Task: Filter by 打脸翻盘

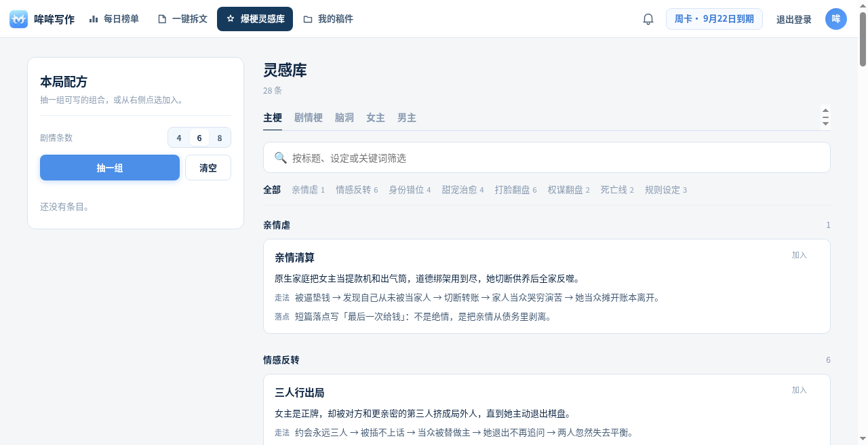Action: pyautogui.click(x=515, y=190)
